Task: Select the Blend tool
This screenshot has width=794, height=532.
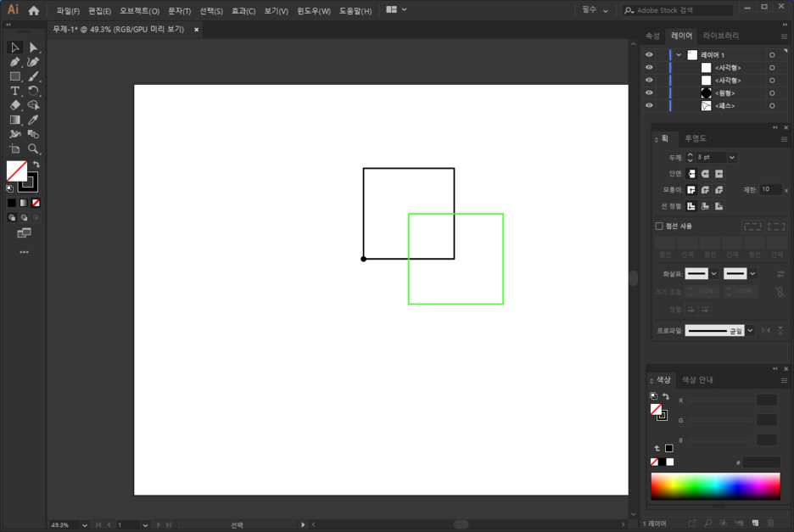Action: point(33,134)
